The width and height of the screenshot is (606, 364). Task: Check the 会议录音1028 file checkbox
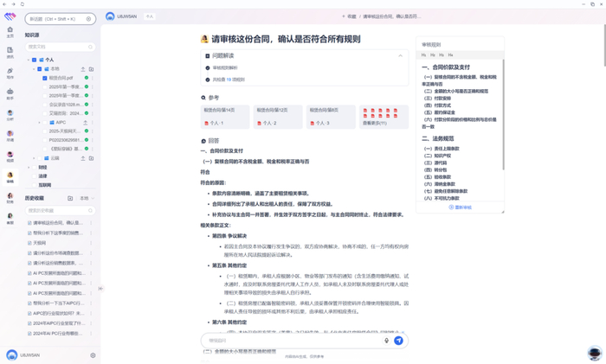[x=45, y=105]
